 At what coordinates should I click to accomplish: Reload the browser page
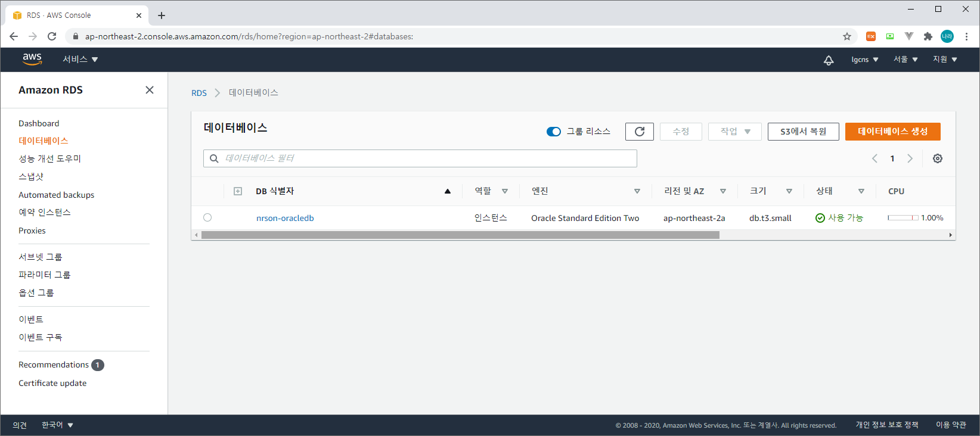52,36
